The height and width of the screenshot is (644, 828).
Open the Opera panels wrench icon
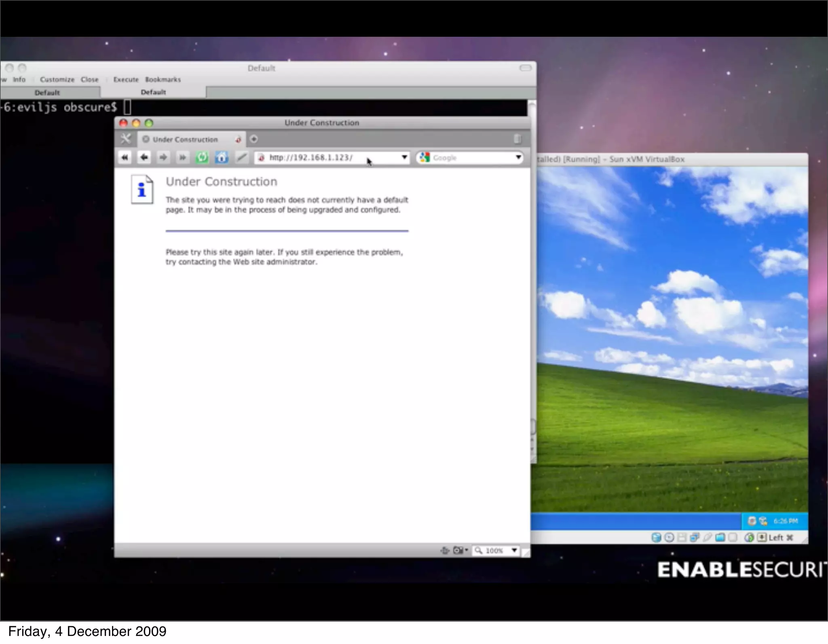point(126,139)
